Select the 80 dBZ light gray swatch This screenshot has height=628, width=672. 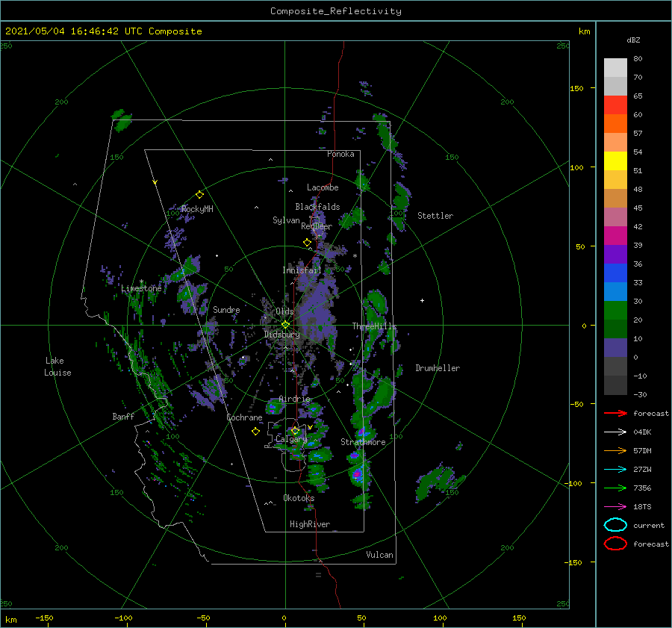615,67
